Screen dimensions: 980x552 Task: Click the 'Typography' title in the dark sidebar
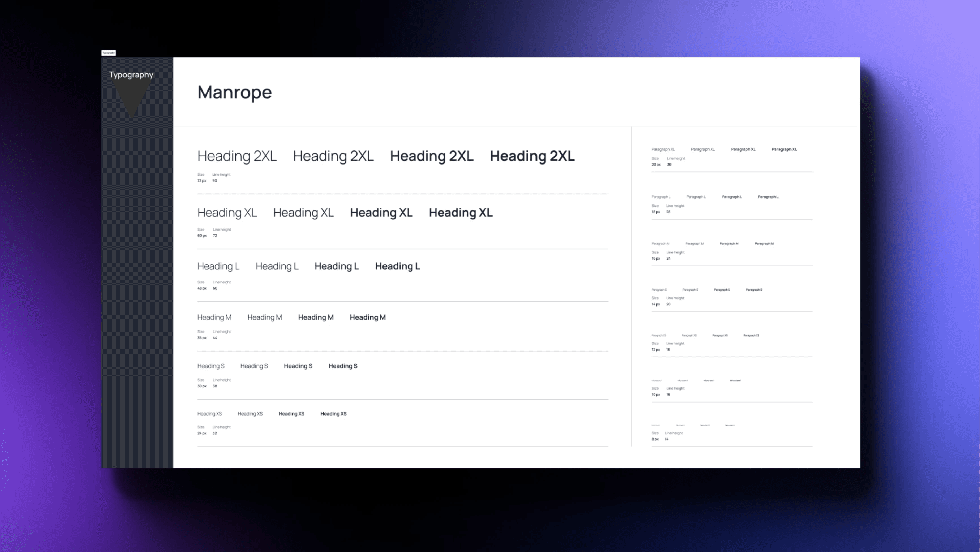[x=131, y=75]
